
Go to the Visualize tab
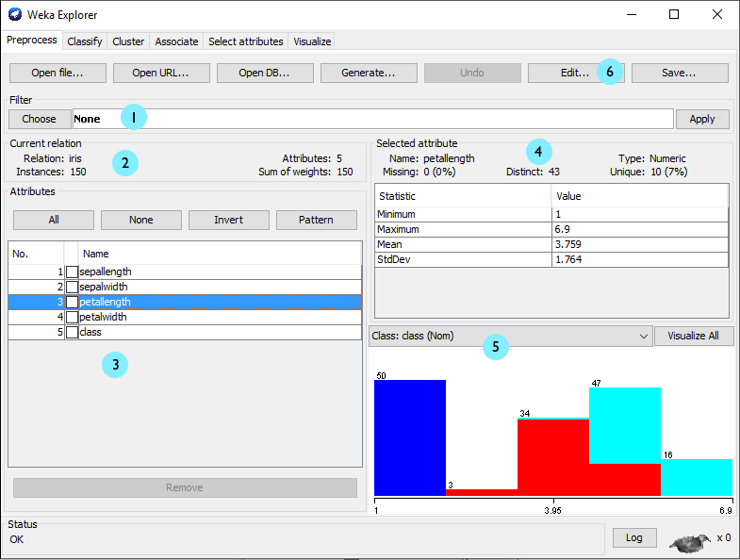[x=312, y=41]
